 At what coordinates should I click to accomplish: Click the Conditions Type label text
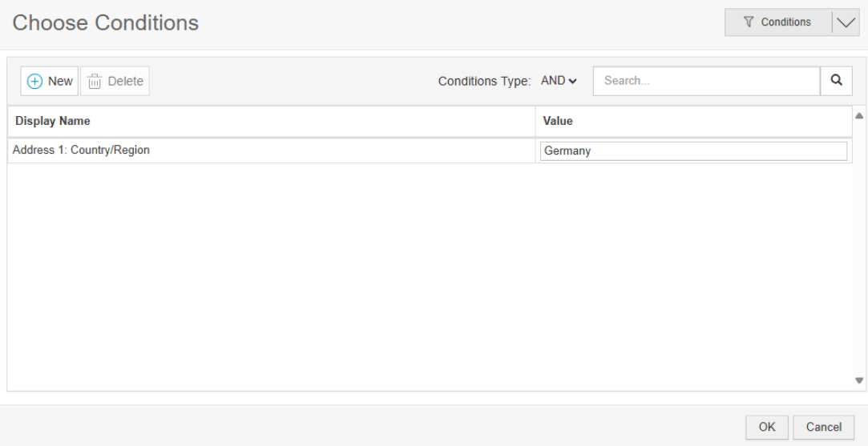(x=484, y=81)
